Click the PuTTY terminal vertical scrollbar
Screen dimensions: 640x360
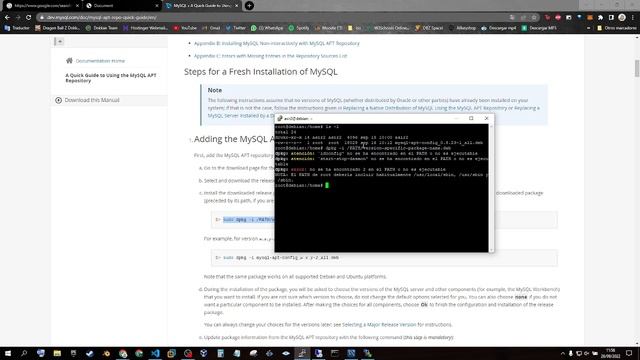tap(491, 188)
